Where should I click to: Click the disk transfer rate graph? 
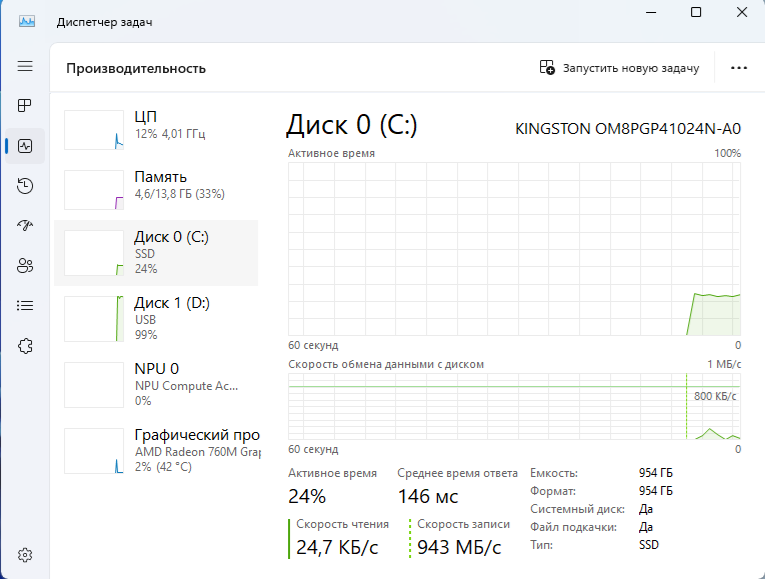coord(514,405)
